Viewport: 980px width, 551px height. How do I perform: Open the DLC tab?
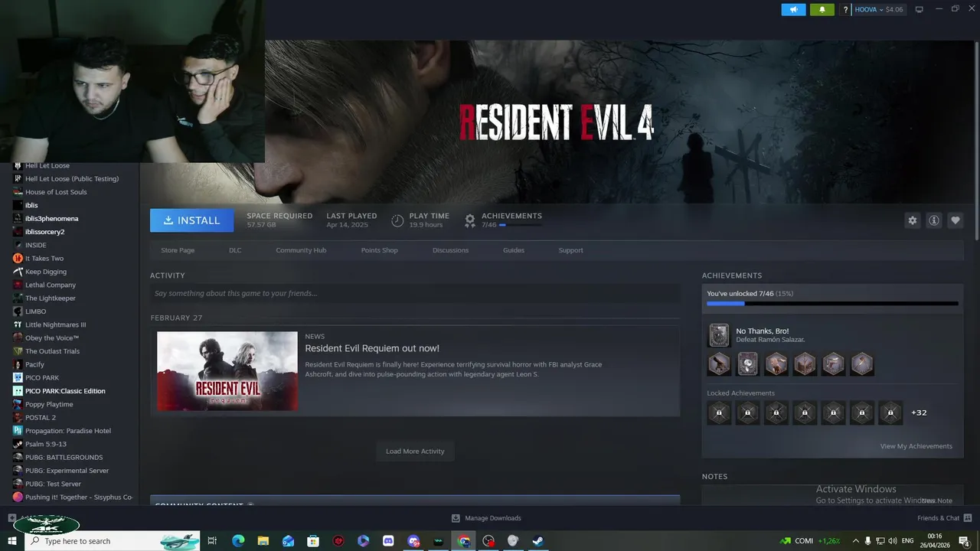pos(235,250)
